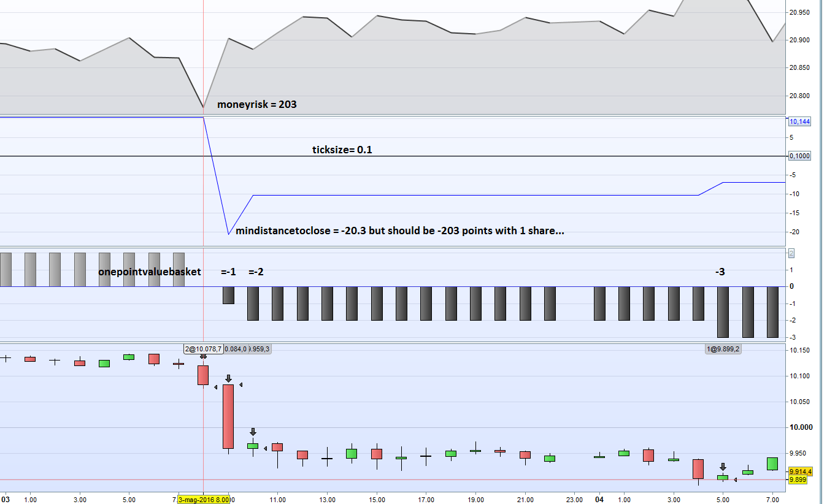Select the sell arrow above the 5.00 candle on day 04

pyautogui.click(x=723, y=467)
